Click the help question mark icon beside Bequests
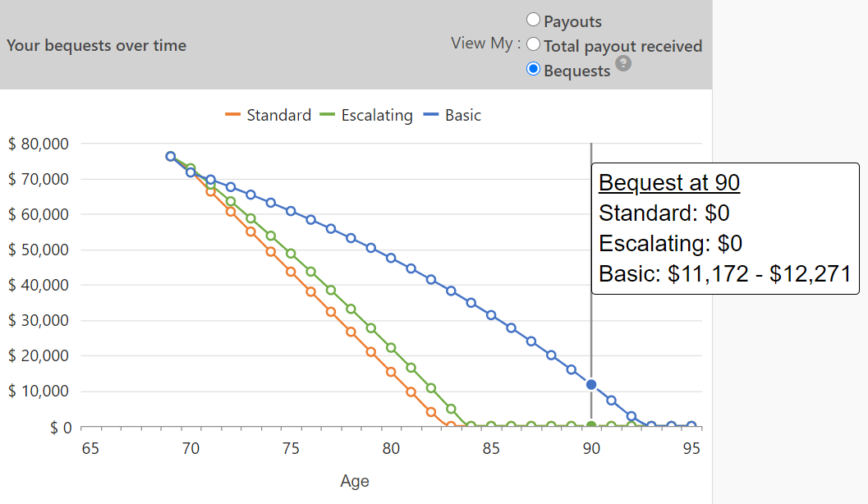 point(622,63)
